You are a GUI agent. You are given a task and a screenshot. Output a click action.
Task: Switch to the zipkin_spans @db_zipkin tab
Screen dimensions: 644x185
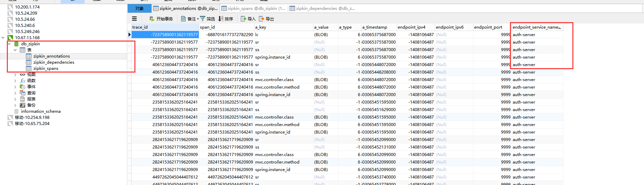pyautogui.click(x=253, y=9)
